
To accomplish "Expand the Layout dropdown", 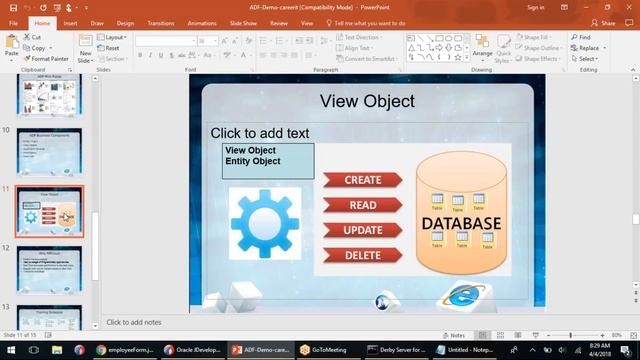I will click(x=112, y=37).
